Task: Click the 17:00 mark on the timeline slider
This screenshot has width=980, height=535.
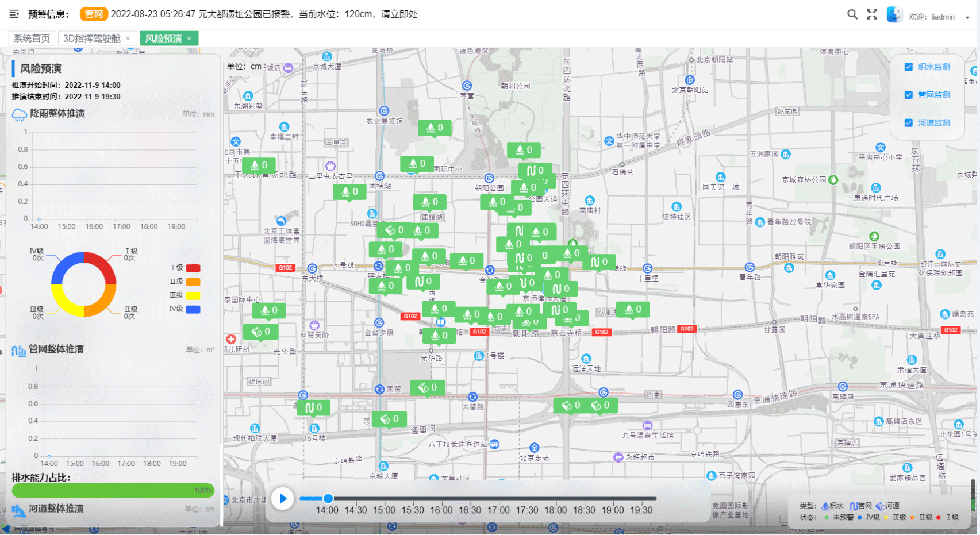Action: pos(498,499)
